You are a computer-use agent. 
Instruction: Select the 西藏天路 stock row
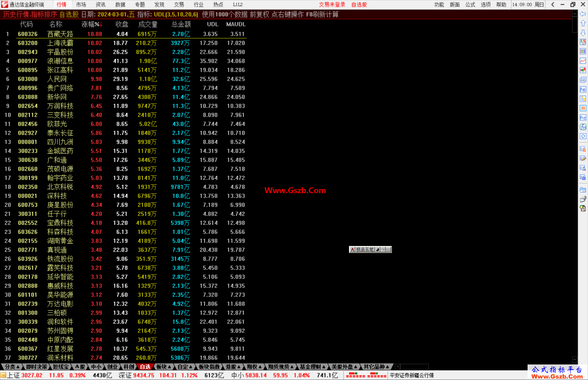(123, 34)
